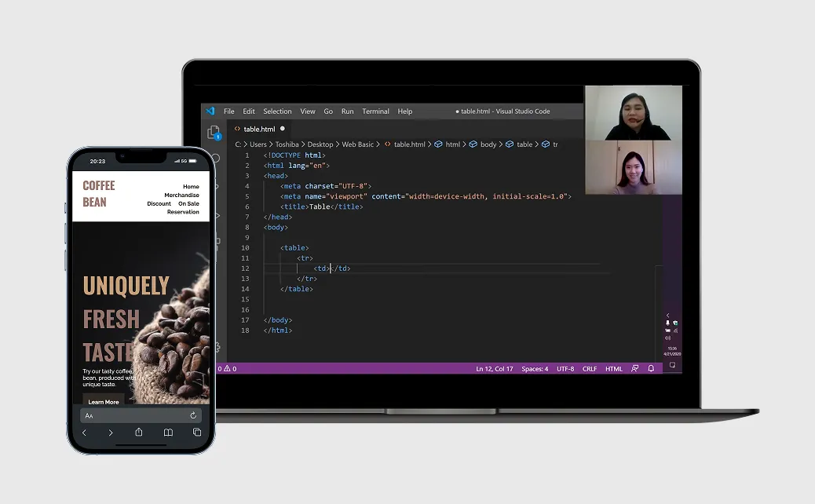The width and height of the screenshot is (815, 504).
Task: Tap the Safari back arrow
Action: [x=85, y=433]
